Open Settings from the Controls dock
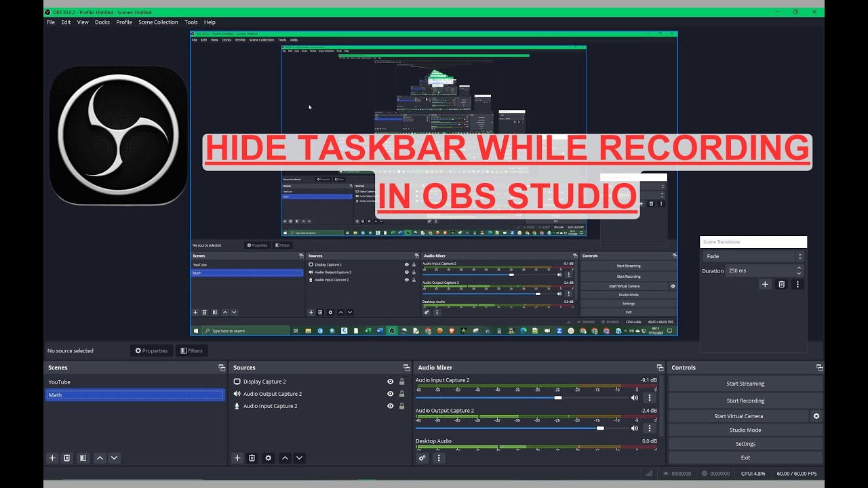The width and height of the screenshot is (868, 488). [x=745, y=444]
